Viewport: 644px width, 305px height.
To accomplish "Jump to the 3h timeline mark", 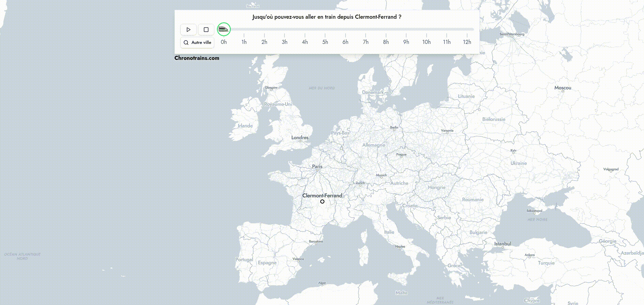I will click(x=285, y=42).
